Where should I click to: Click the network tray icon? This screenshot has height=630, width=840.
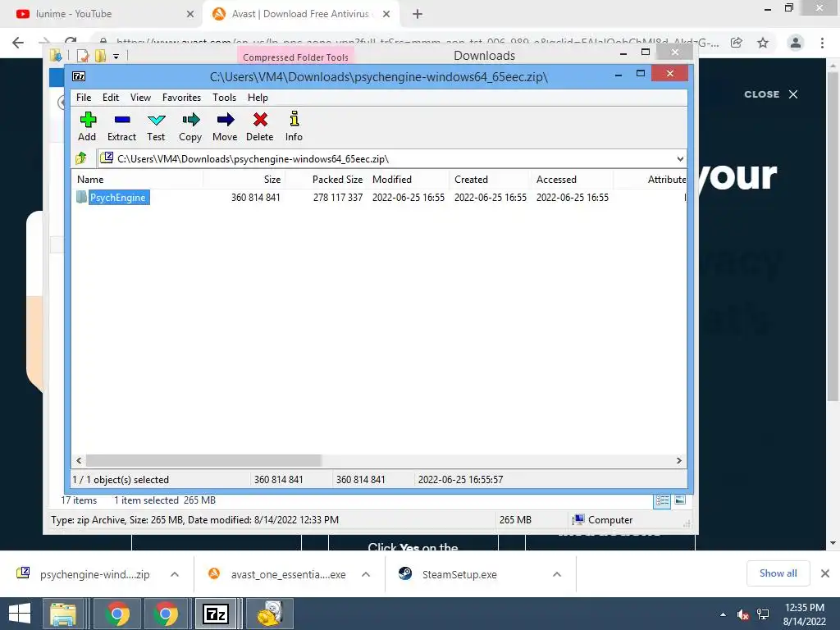pyautogui.click(x=763, y=614)
